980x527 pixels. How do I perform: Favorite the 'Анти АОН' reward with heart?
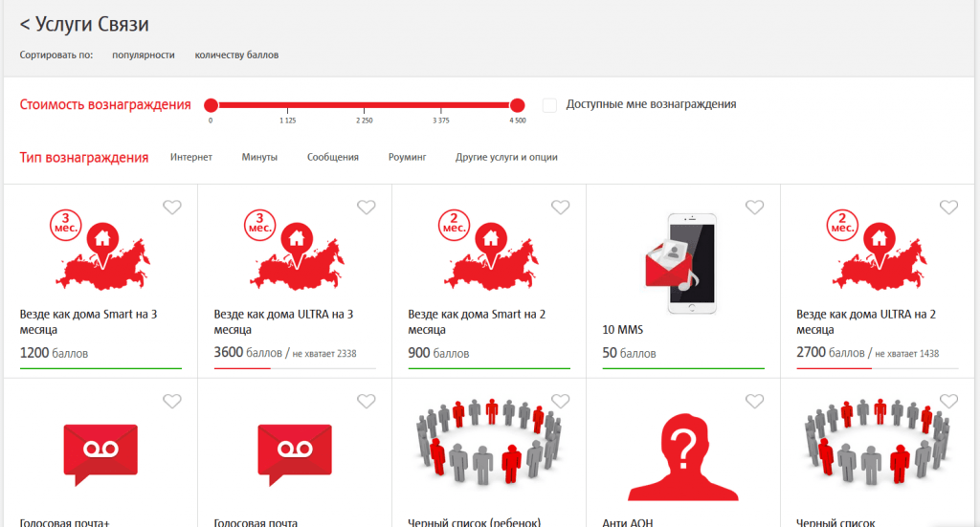click(x=755, y=402)
